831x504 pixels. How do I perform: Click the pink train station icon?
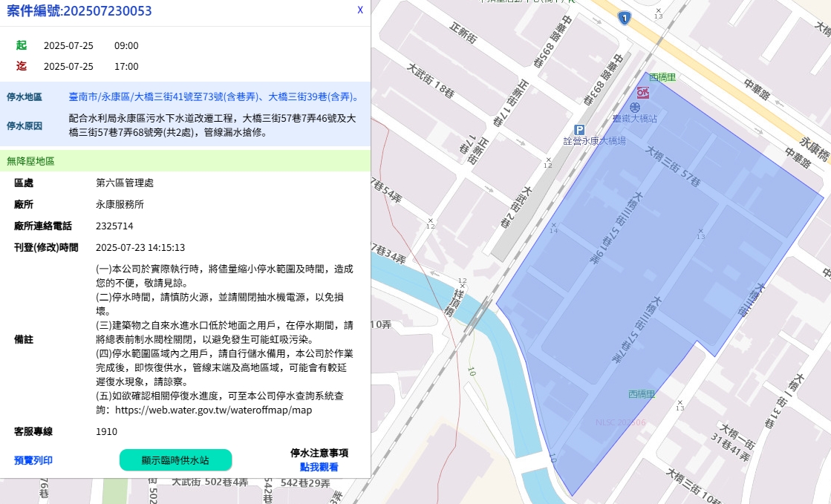(643, 92)
